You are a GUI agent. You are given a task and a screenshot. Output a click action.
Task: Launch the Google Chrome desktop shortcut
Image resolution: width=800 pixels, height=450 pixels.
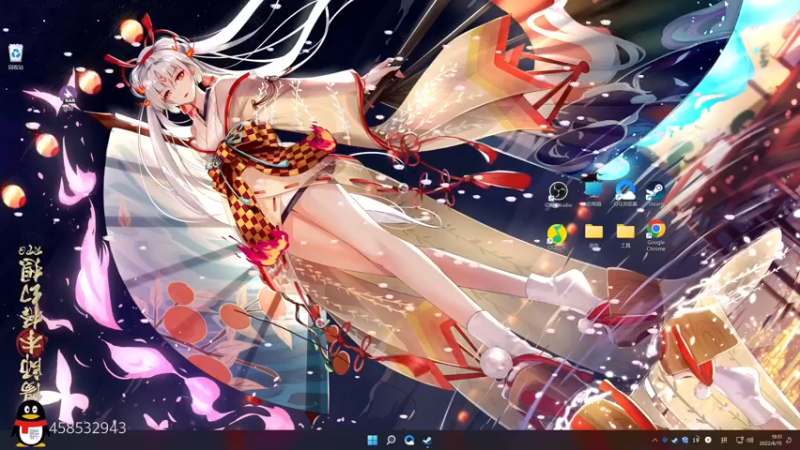656,236
